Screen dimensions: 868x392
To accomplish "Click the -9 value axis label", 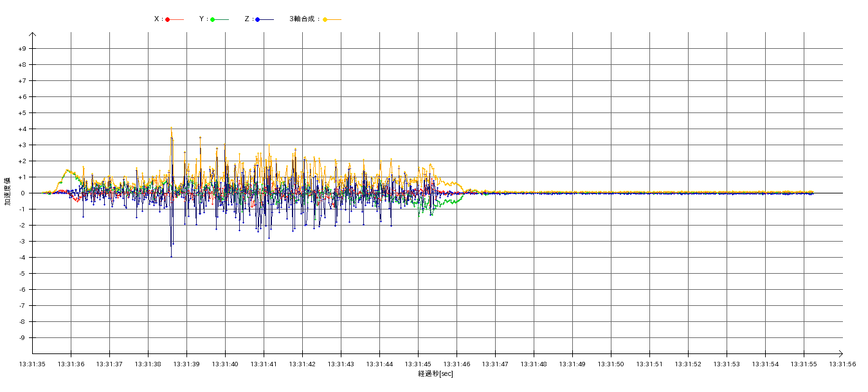I will (x=23, y=338).
